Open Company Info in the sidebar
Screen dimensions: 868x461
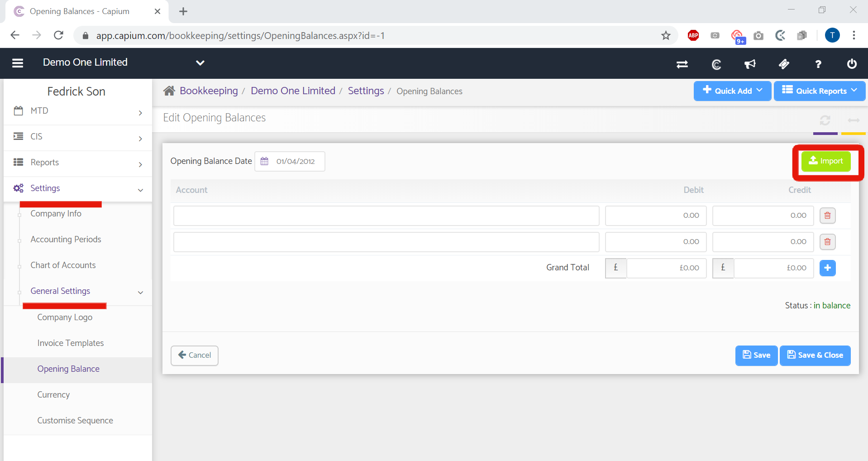(x=56, y=214)
